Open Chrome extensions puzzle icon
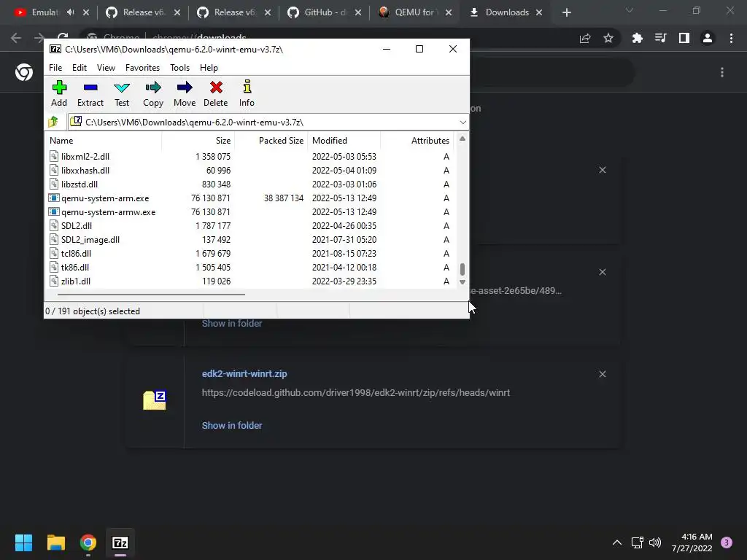This screenshot has height=560, width=747. 637,38
